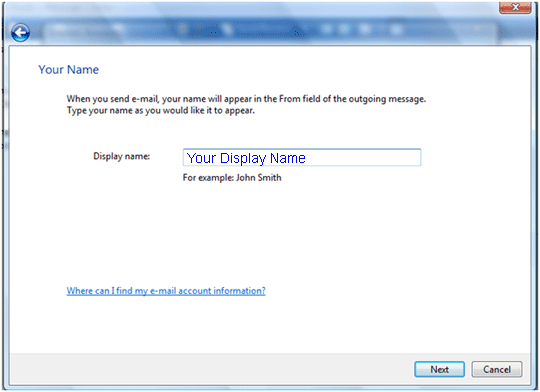Click into the Display name field
Screen dimensions: 540x392
(x=302, y=157)
